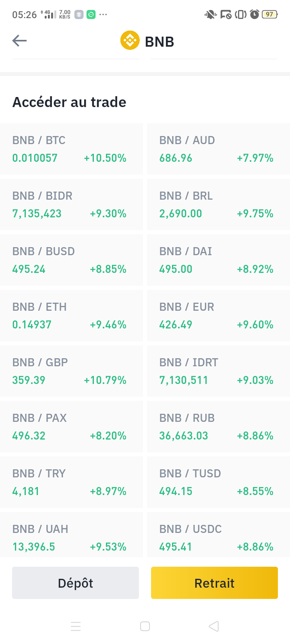Open the BNB / ETH trading pair
290x644 pixels.
[x=71, y=316]
